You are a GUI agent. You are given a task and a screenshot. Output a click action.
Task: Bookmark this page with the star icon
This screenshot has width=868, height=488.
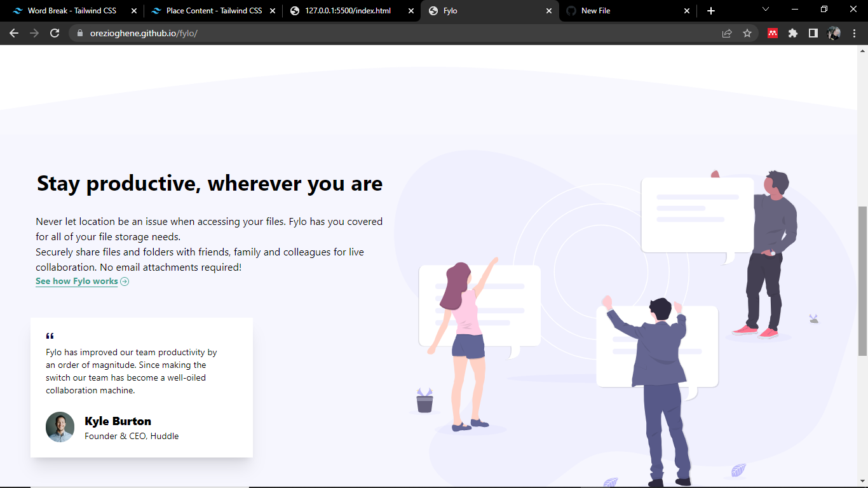coord(748,32)
